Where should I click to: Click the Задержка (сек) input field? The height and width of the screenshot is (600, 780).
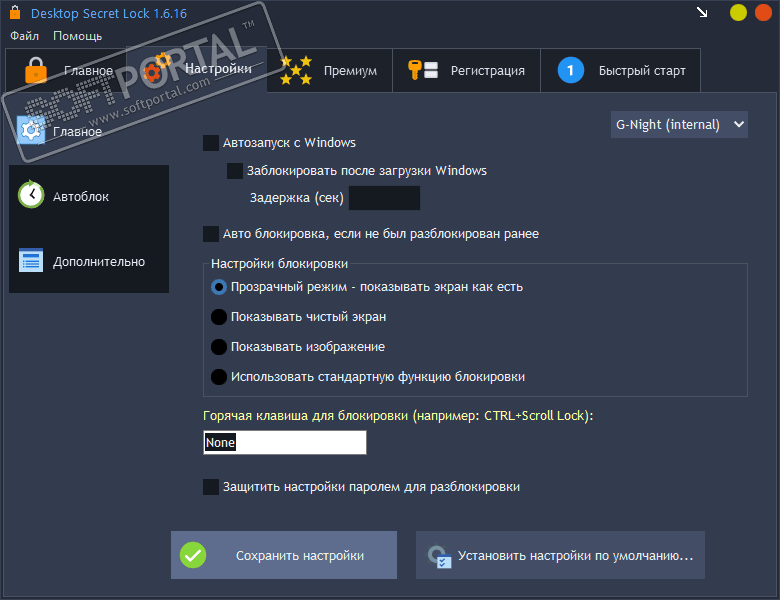(x=385, y=198)
